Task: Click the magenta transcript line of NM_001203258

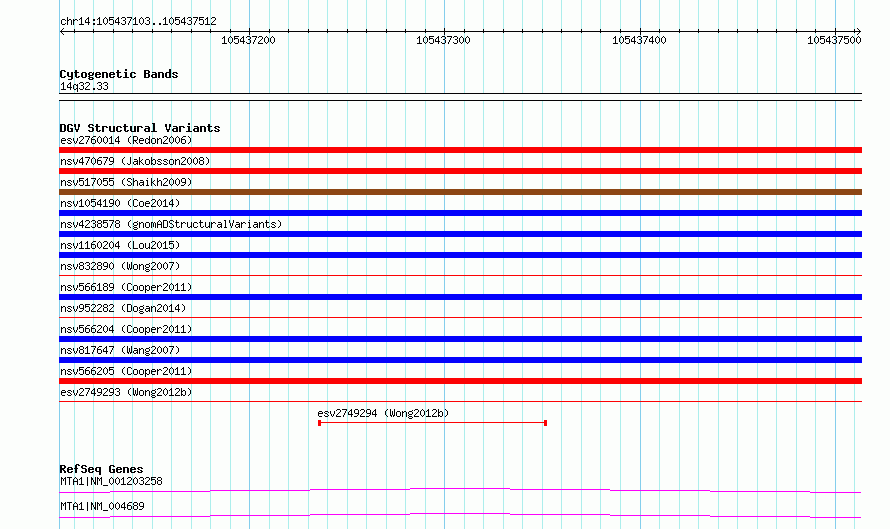Action: click(x=460, y=490)
